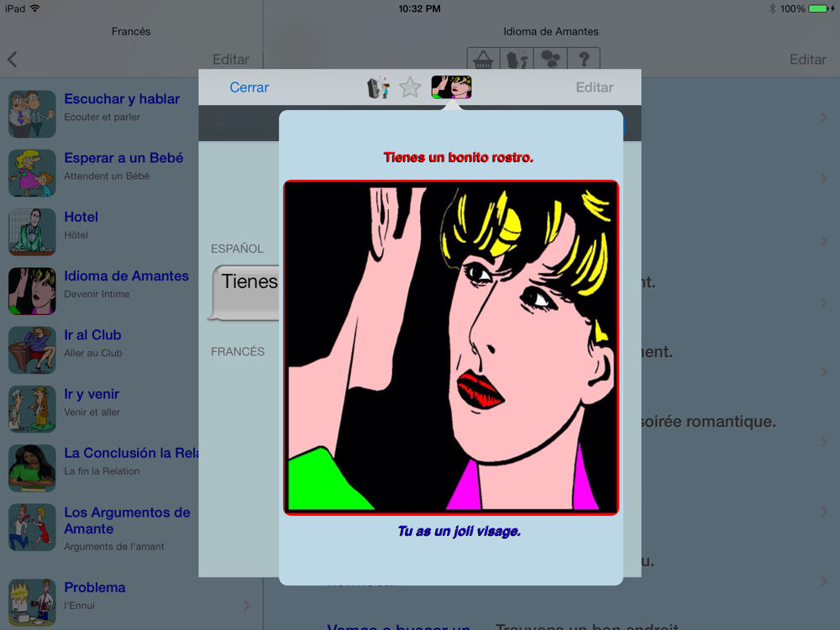This screenshot has width=840, height=630.
Task: Tap the Idioma de Amantes category icon
Action: click(32, 291)
